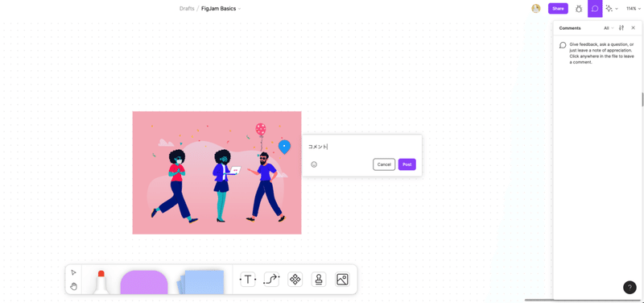Viewport: 644px width, 303px height.
Task: Open the image insert tool
Action: click(x=343, y=280)
